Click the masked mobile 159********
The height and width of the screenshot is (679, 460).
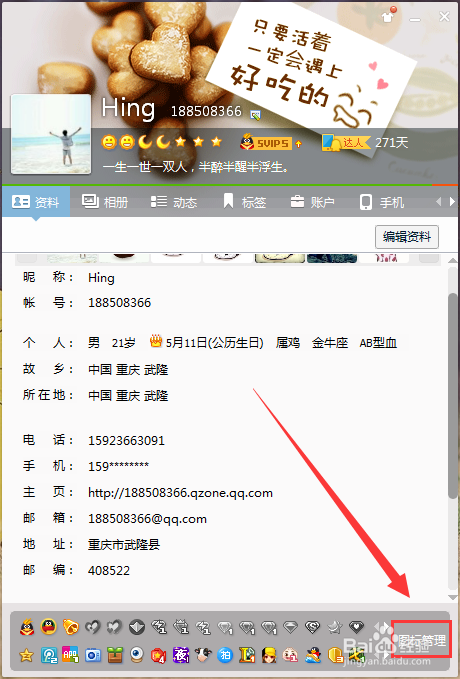click(x=118, y=466)
